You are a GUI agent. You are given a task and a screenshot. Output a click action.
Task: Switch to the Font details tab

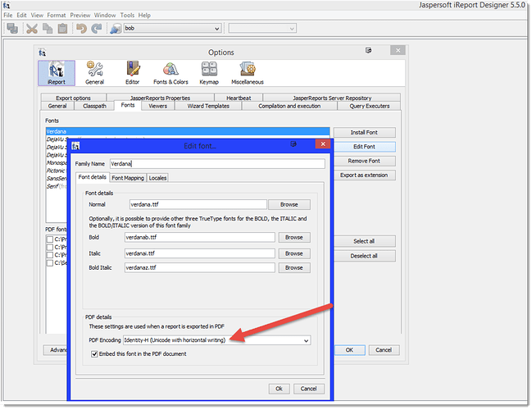pos(93,177)
